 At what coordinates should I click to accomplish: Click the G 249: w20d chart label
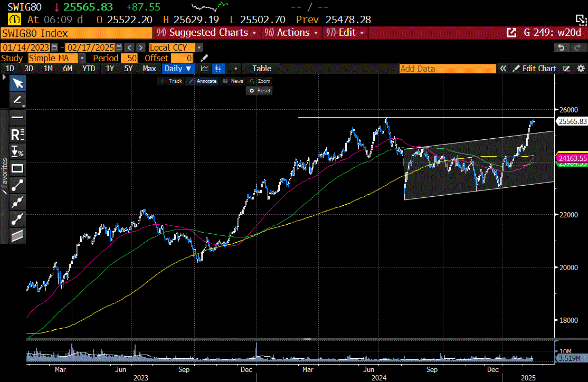tap(553, 33)
